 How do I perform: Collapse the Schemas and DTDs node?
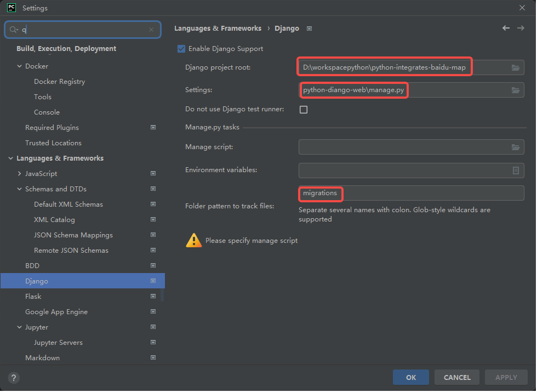(20, 189)
